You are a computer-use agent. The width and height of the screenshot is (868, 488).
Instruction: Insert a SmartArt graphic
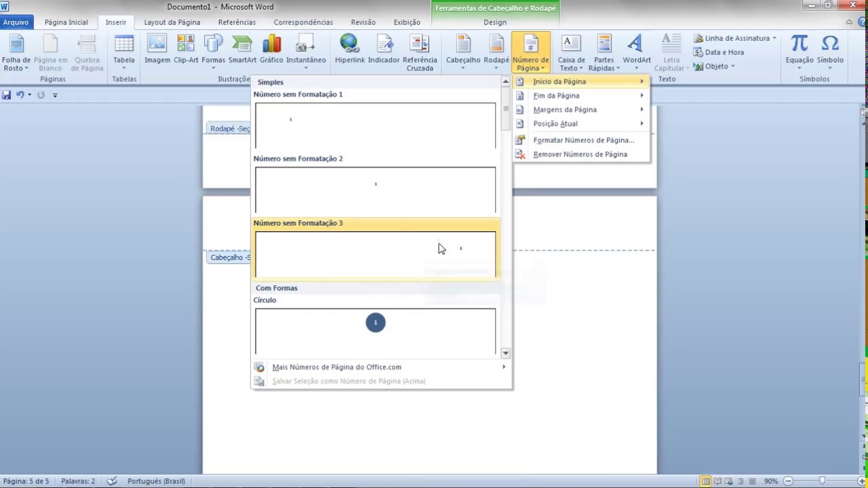pos(242,49)
